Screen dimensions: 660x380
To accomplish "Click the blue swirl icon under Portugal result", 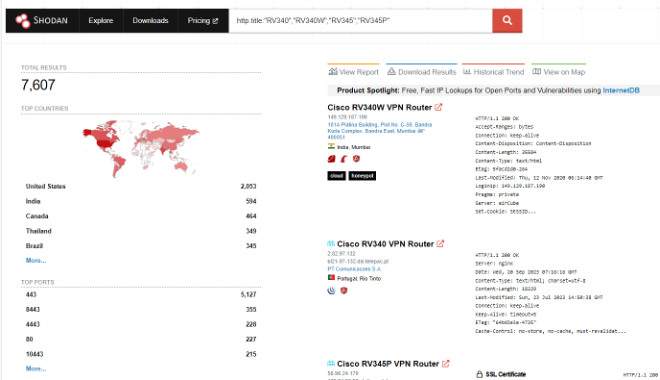I will pos(332,291).
